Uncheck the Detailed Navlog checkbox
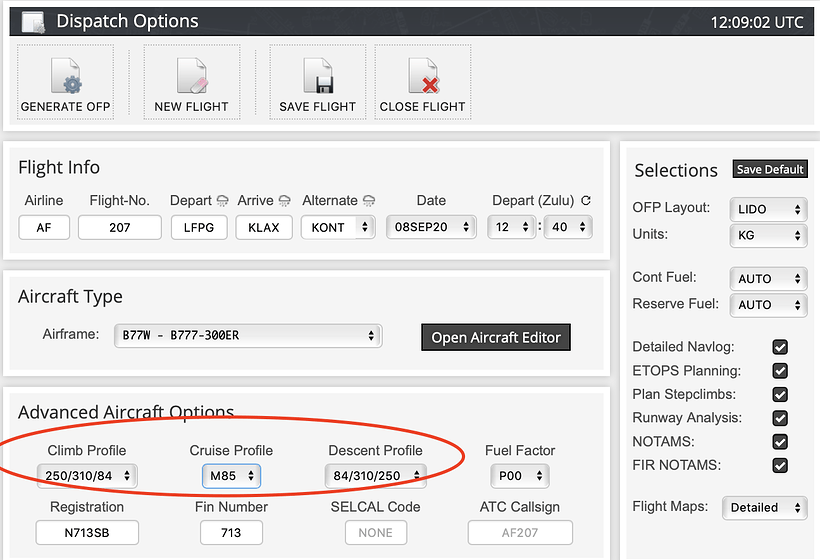Viewport: 820px width, 560px height. (780, 347)
